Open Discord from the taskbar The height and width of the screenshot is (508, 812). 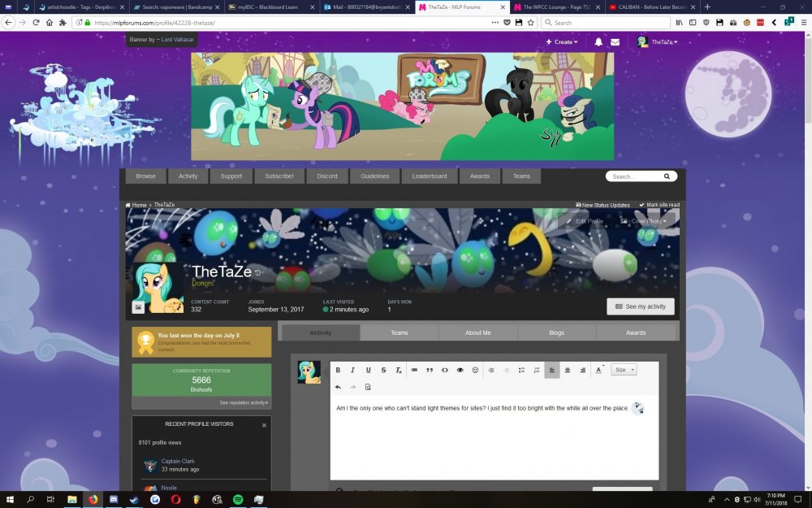coord(114,499)
